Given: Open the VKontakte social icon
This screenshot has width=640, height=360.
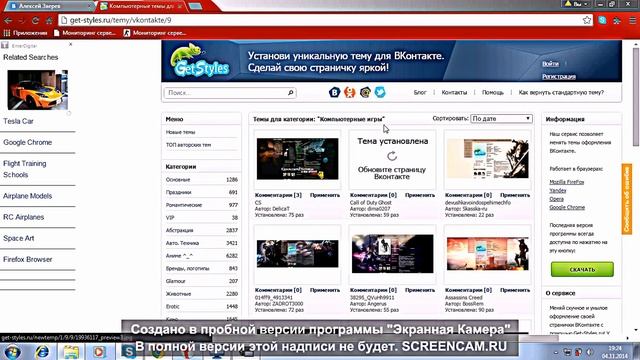Looking at the screenshot, I should point(334,92).
